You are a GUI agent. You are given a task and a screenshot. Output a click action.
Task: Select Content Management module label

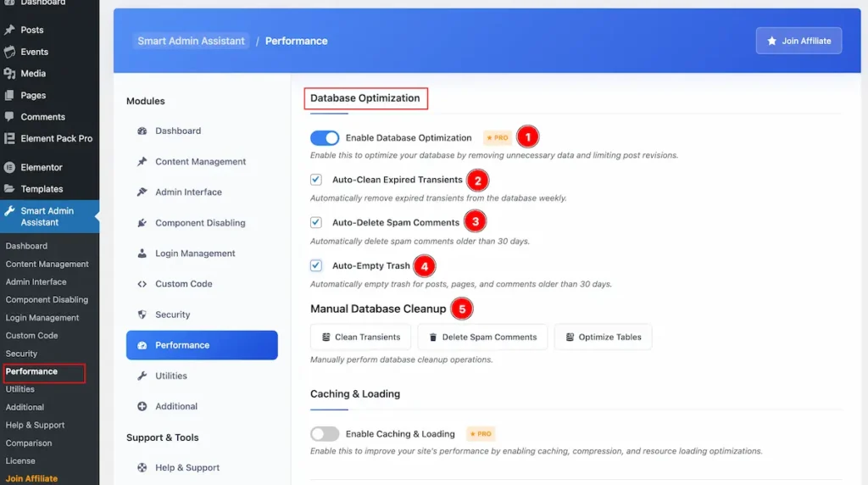click(x=200, y=162)
